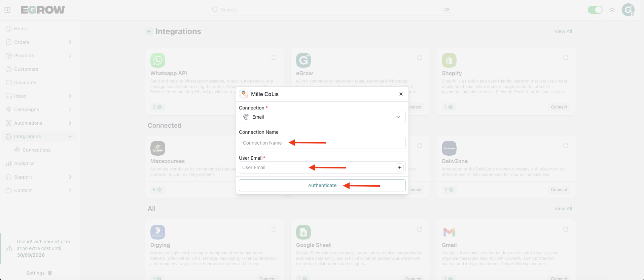The width and height of the screenshot is (644, 280).
Task: Open the user avatar menu
Action: coord(628,10)
